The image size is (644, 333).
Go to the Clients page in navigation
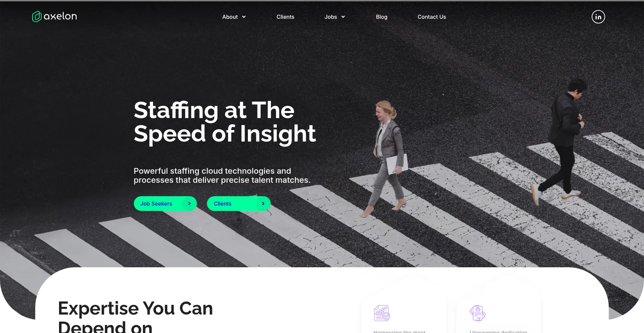[285, 17]
